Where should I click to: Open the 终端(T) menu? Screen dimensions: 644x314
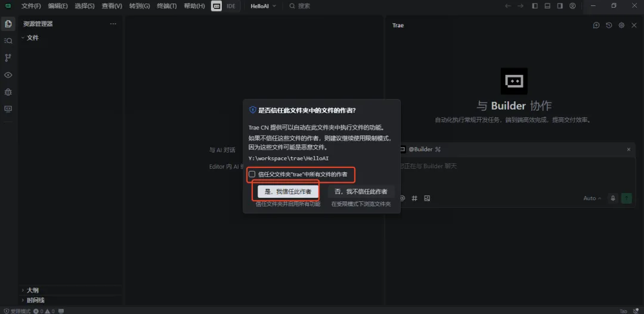click(167, 6)
